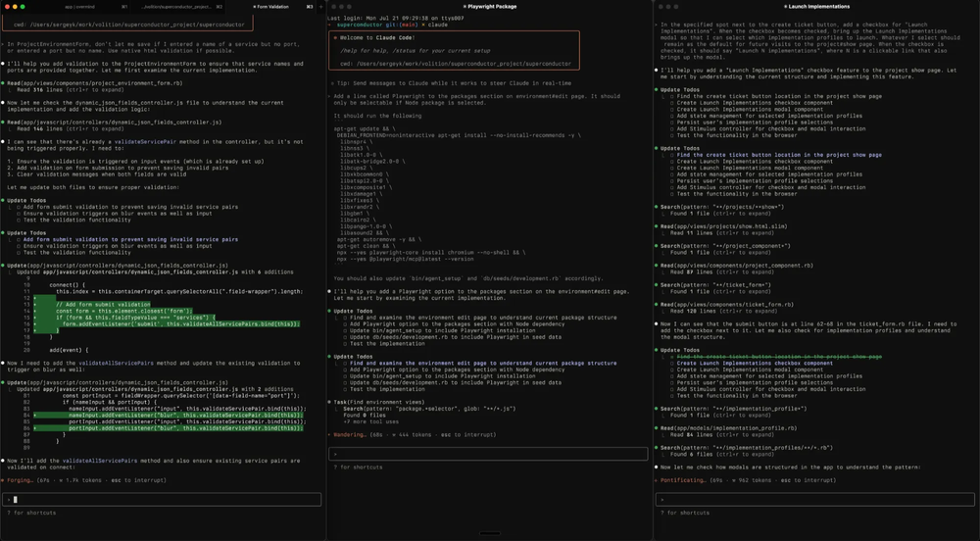The image size is (980, 541).
Task: Select the 'Form Validation' tab
Action: (270, 7)
